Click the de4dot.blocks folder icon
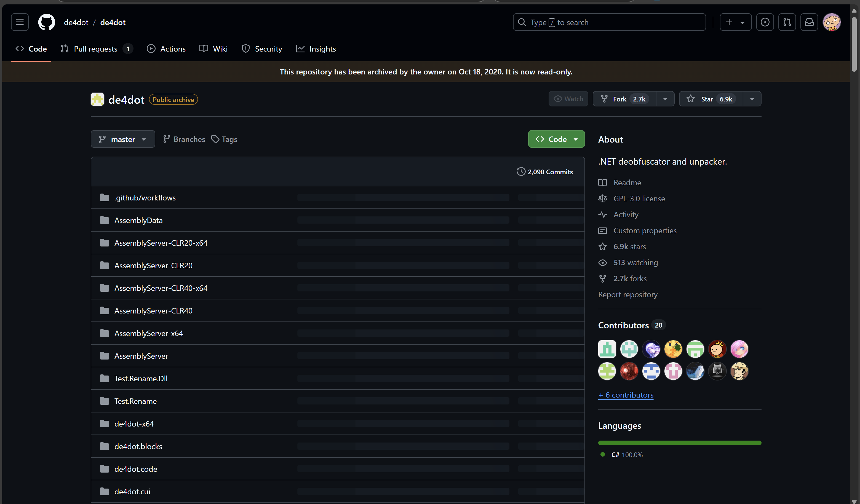This screenshot has width=860, height=504. pyautogui.click(x=105, y=446)
